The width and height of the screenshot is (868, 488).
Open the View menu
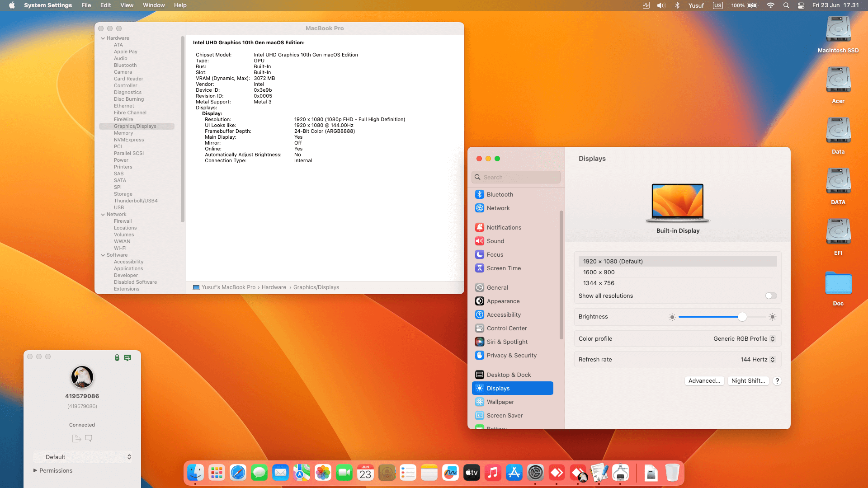(127, 5)
